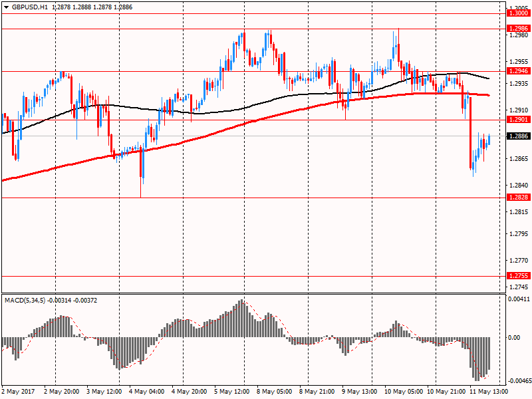
Task: Open the chart menu triangle beside GBPUSD,H1
Action: 7,7
